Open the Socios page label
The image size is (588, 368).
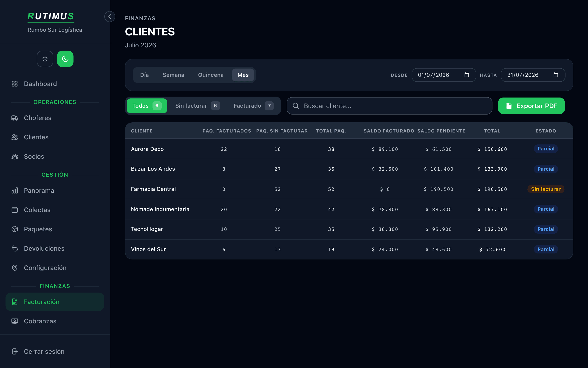34,156
